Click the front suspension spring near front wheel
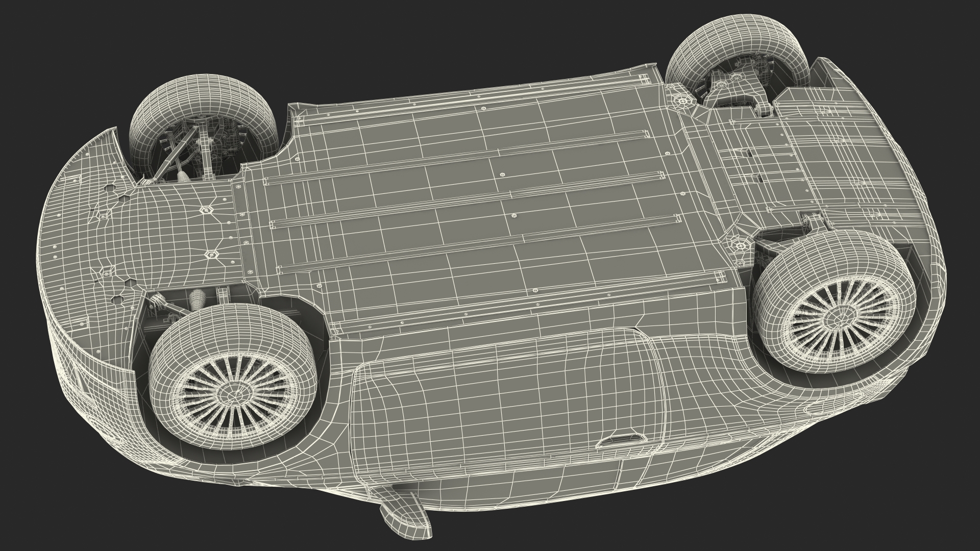980x551 pixels. (198, 300)
